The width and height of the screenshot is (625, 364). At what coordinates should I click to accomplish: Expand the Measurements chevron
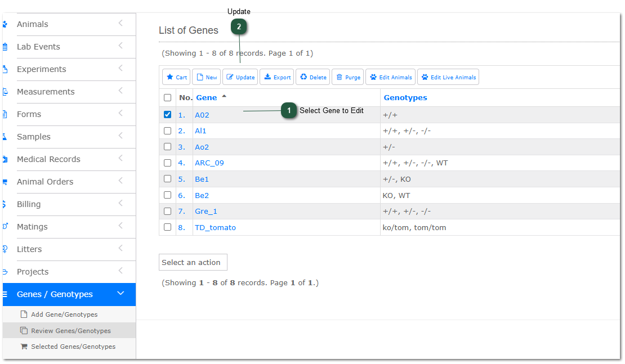(x=120, y=91)
